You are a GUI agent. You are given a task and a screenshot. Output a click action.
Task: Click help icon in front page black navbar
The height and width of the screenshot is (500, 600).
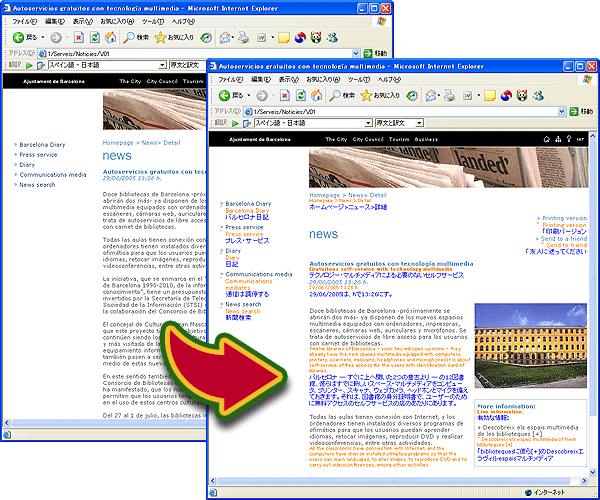569,139
